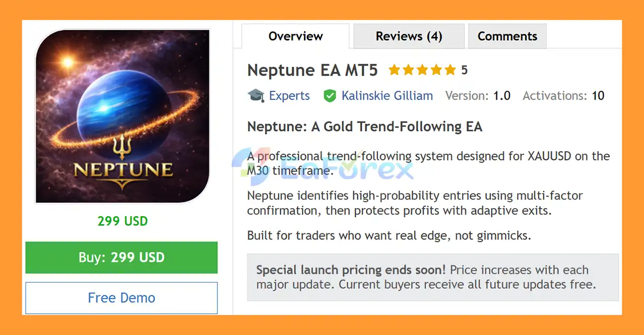
Task: Select the first rating star
Action: (x=394, y=70)
